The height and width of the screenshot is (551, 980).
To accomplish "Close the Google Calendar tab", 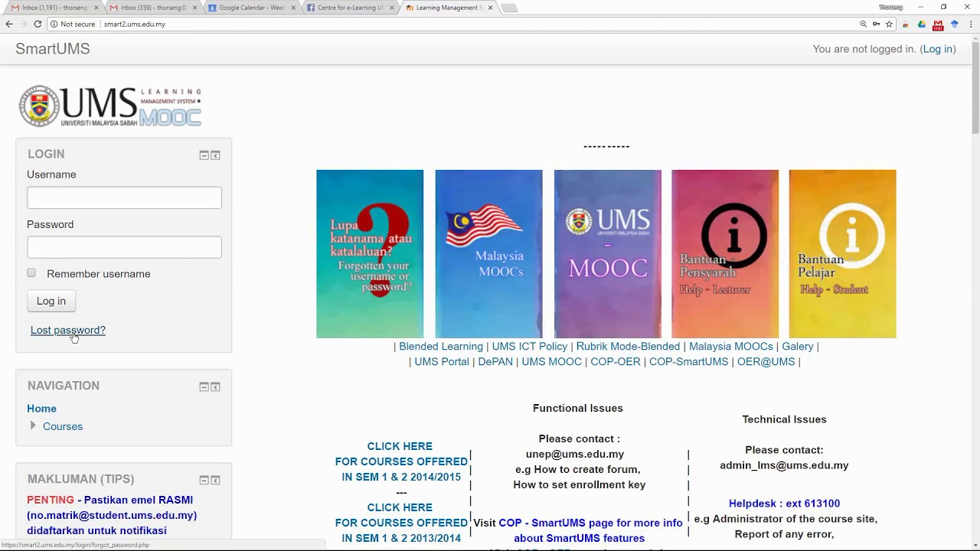I will click(293, 8).
